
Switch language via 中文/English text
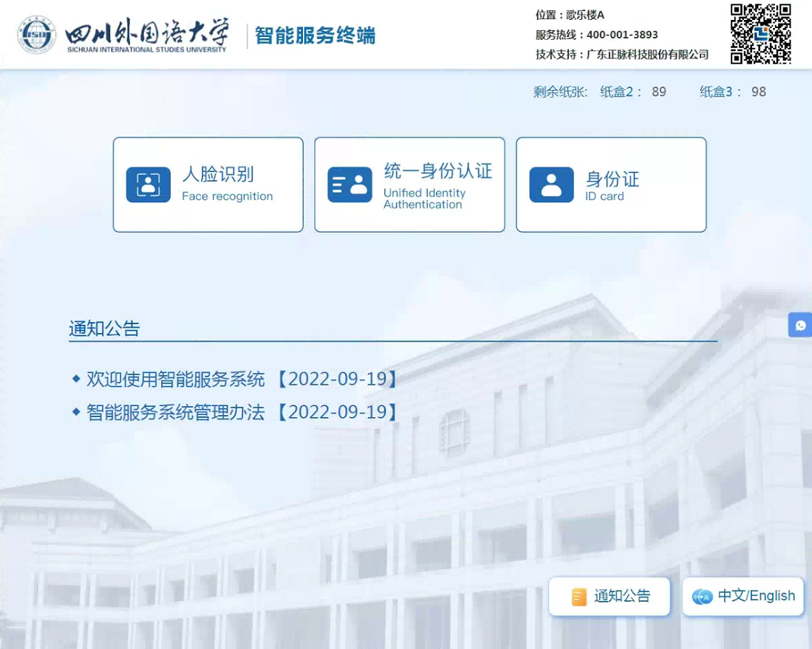[756, 596]
